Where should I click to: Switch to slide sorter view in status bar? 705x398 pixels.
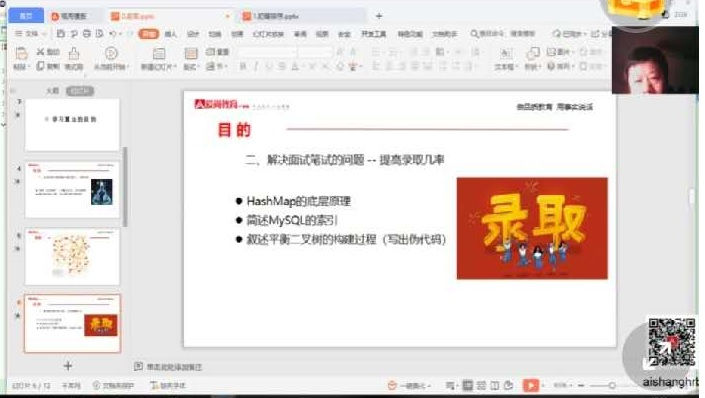click(481, 385)
